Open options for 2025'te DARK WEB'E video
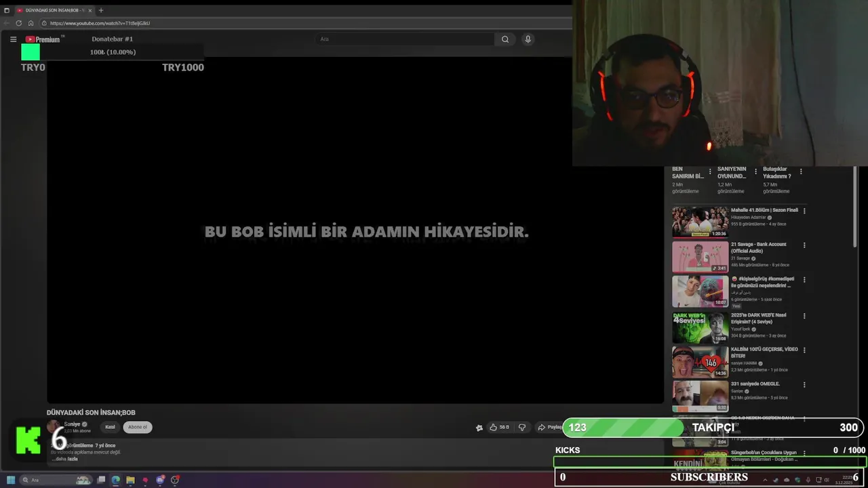 coord(804,316)
